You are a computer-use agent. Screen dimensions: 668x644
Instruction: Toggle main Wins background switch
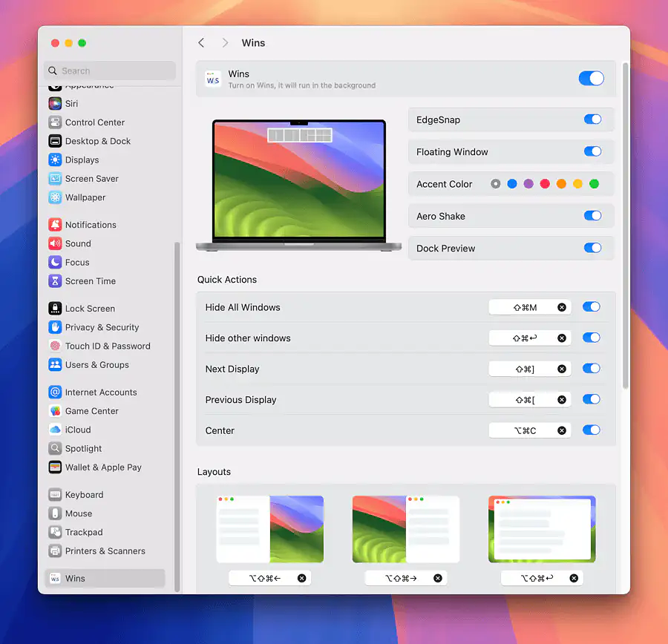591,79
